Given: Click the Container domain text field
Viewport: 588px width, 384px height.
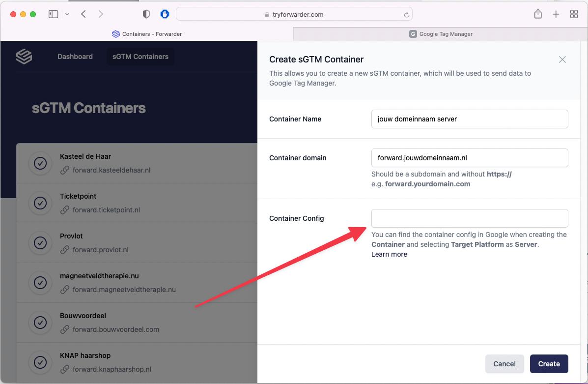Looking at the screenshot, I should pyautogui.click(x=470, y=158).
